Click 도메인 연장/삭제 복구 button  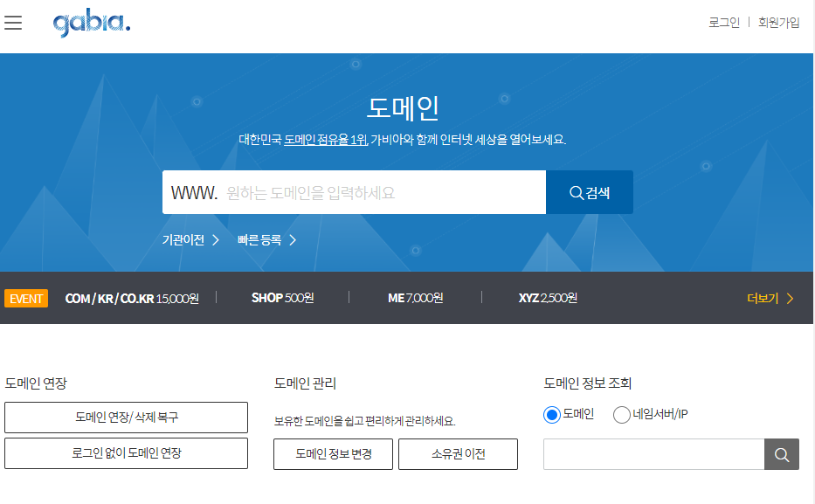(127, 418)
